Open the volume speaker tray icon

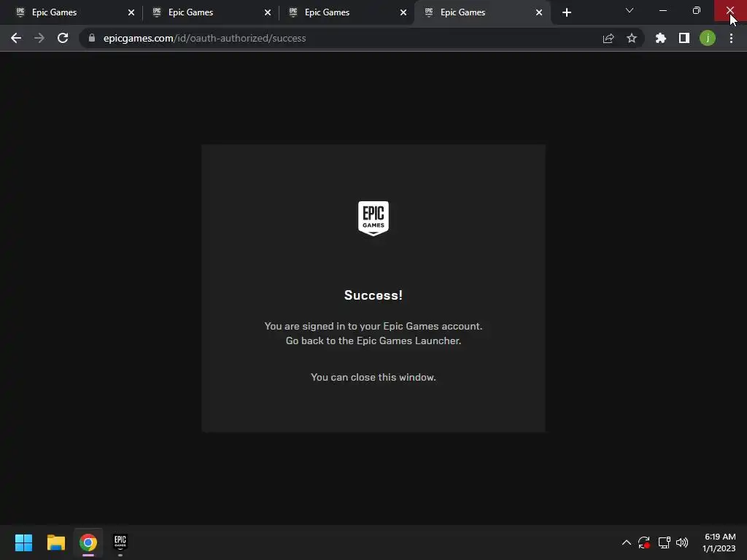point(682,542)
